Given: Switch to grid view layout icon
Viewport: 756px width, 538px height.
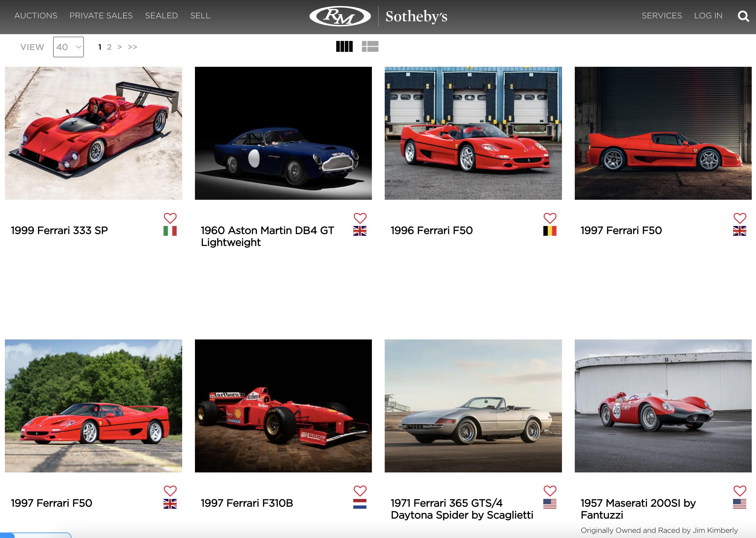Looking at the screenshot, I should [344, 46].
